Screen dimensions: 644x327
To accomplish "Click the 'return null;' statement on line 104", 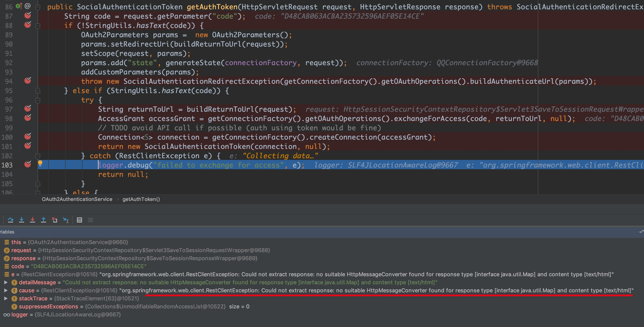I will click(x=123, y=174).
